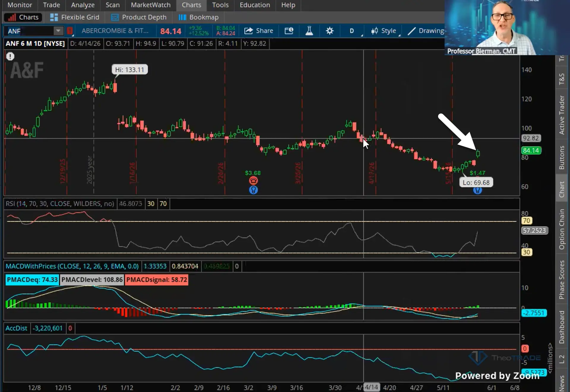570x392 pixels.
Task: Click the yellow 70 RSI overbought label on axis
Action: click(x=526, y=221)
